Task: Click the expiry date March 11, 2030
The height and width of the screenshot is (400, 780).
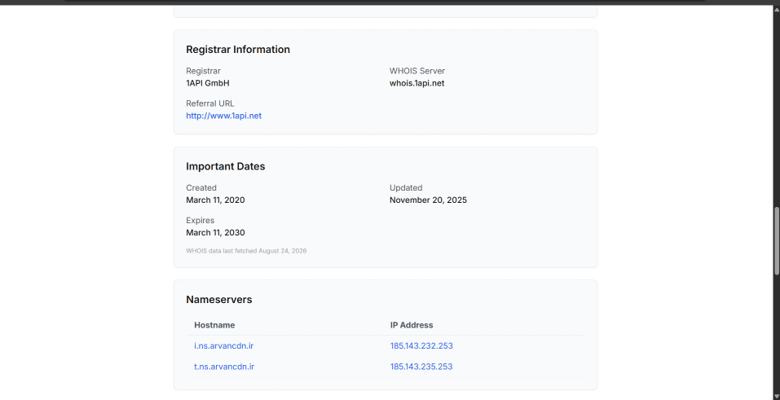Action: click(215, 232)
